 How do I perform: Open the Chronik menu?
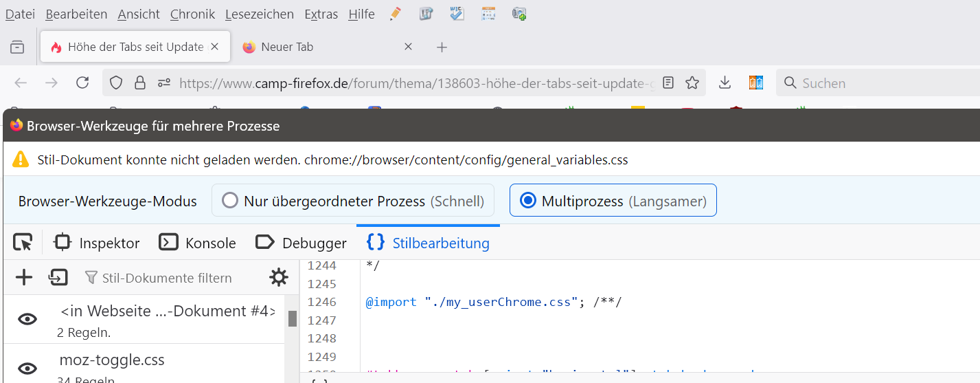[x=192, y=14]
